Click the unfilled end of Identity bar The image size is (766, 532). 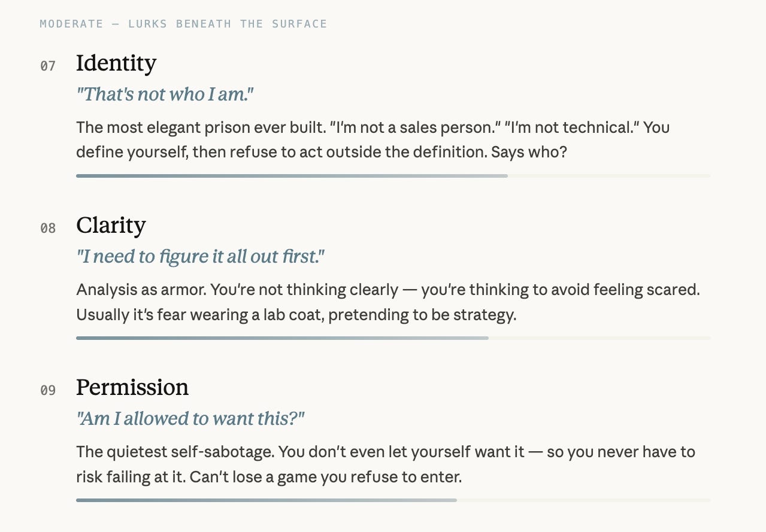tap(609, 176)
